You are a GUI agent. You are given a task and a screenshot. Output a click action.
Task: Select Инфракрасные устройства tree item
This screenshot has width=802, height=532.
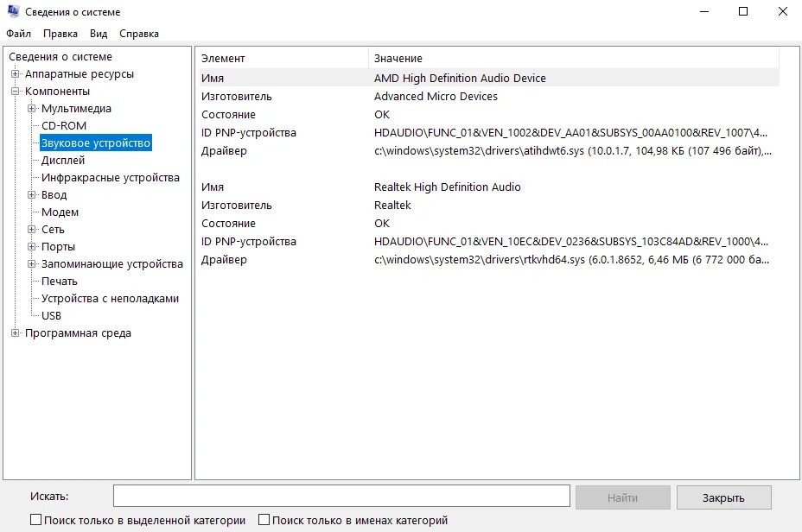111,178
